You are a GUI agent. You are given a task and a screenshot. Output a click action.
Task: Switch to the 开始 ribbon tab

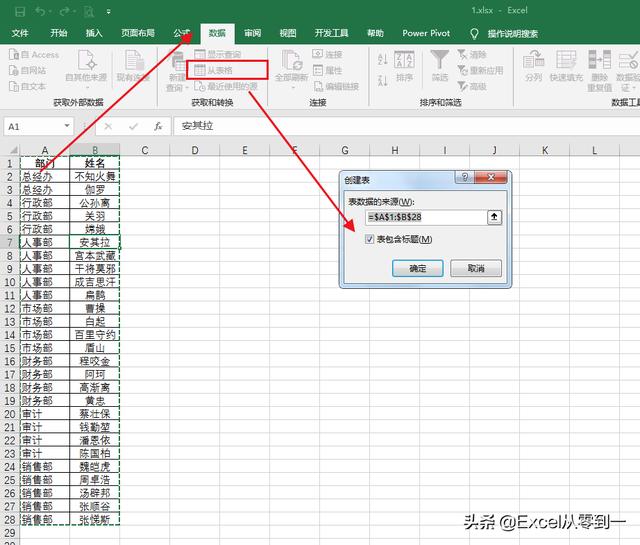58,33
